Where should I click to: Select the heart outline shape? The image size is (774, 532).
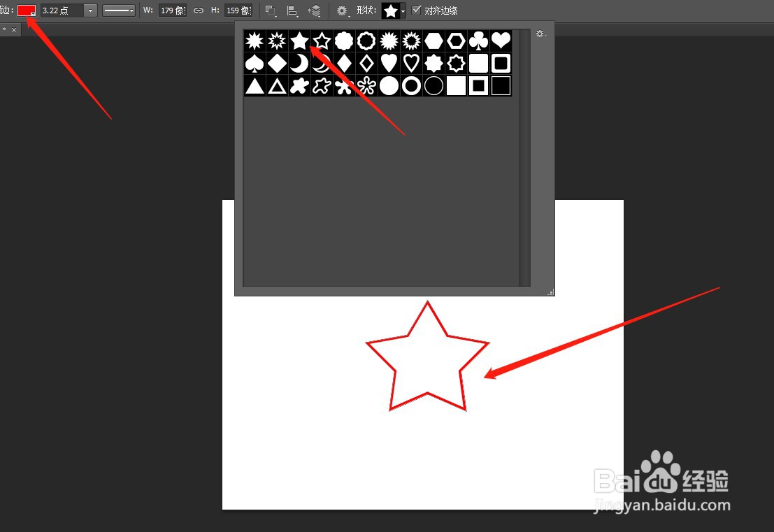coord(411,63)
